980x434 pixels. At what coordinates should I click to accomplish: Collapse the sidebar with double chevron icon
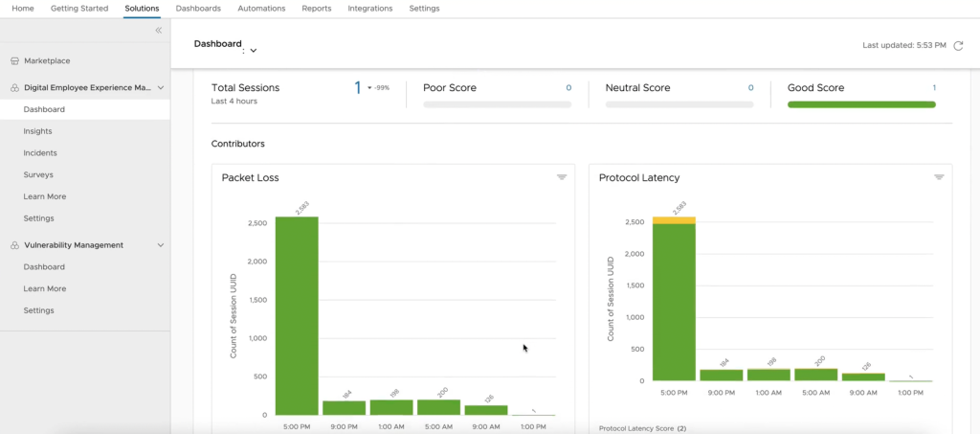(159, 31)
